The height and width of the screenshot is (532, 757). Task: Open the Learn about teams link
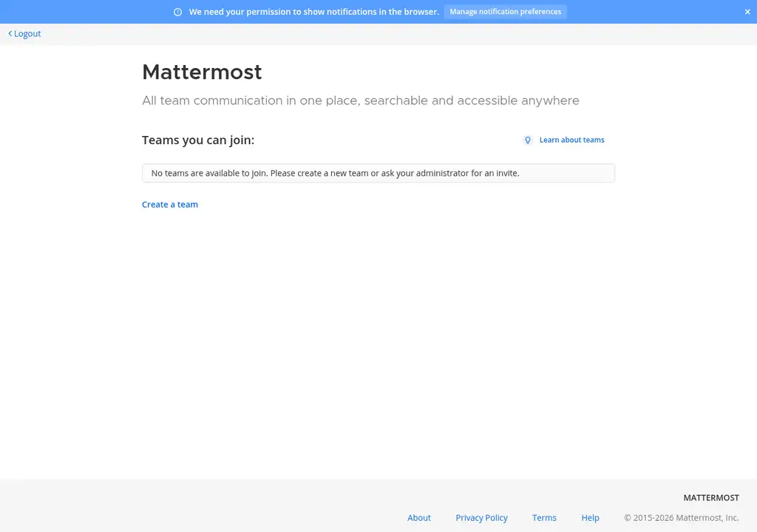pyautogui.click(x=571, y=140)
